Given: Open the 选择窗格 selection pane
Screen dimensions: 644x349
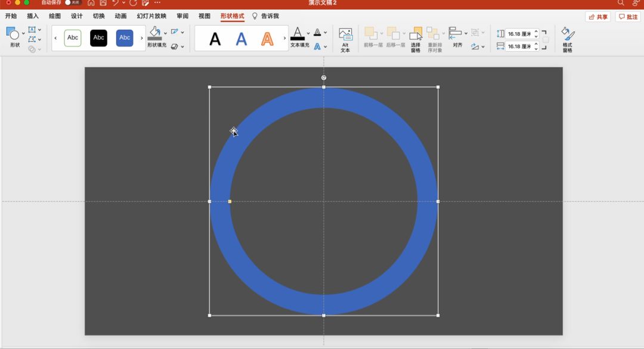Looking at the screenshot, I should [x=416, y=39].
